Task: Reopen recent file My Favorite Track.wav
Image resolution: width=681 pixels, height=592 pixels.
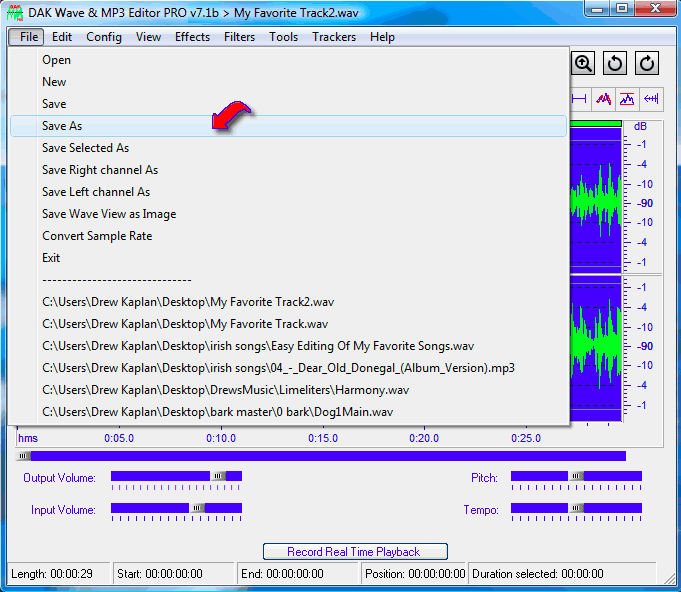Action: tap(288, 324)
